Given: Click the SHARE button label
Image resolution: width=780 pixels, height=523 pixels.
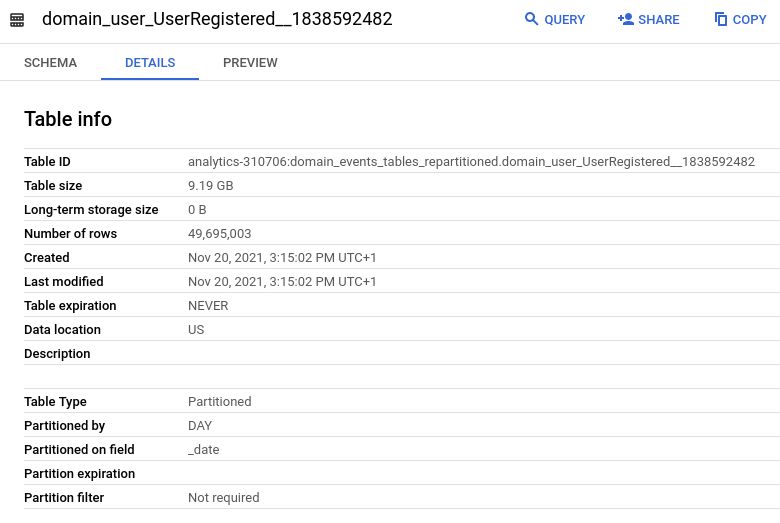Looking at the screenshot, I should [659, 19].
